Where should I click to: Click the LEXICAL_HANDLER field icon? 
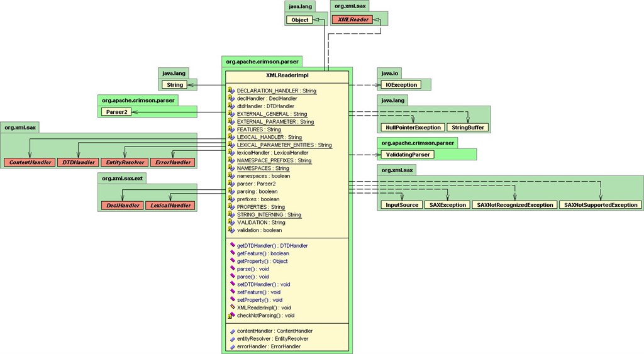coord(231,137)
